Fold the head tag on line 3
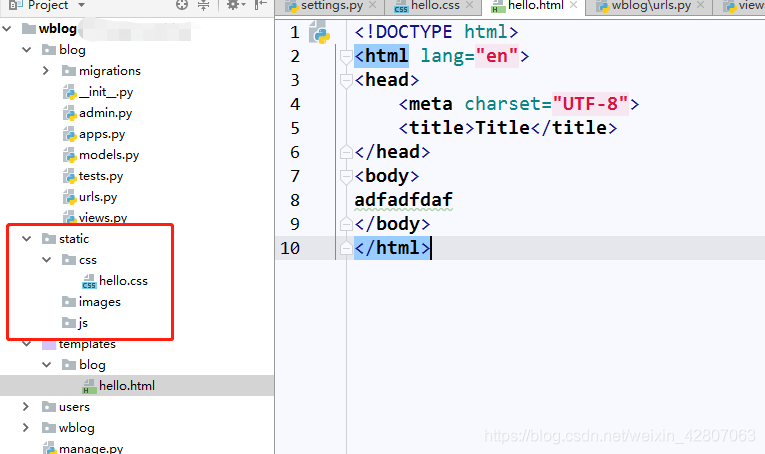This screenshot has height=454, width=765. [x=346, y=80]
